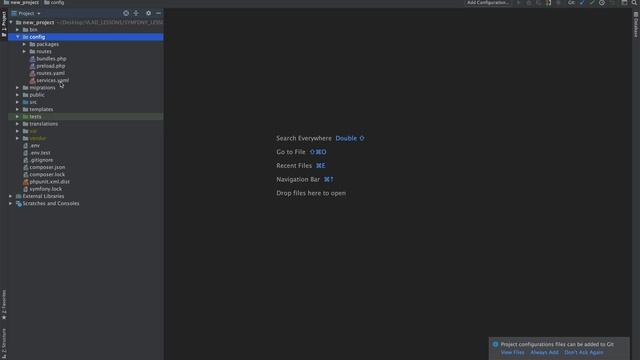Select composer.lock file

point(47,174)
